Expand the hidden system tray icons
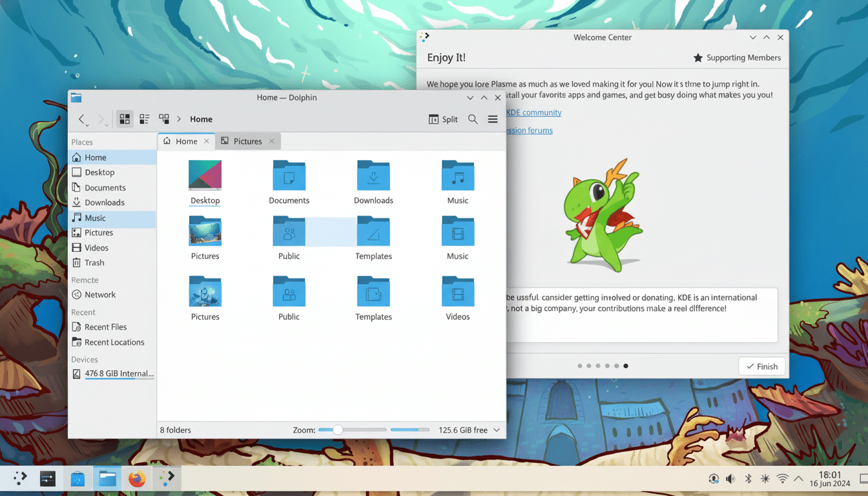Viewport: 868px width, 496px height. [798, 479]
